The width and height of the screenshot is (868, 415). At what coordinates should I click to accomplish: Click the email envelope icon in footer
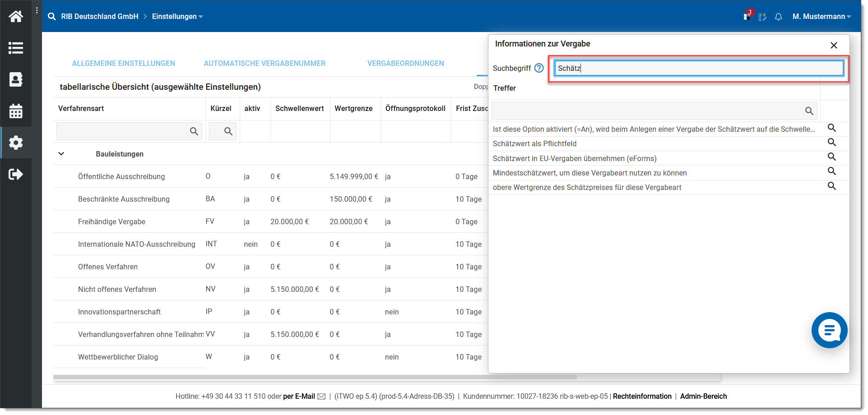point(321,397)
